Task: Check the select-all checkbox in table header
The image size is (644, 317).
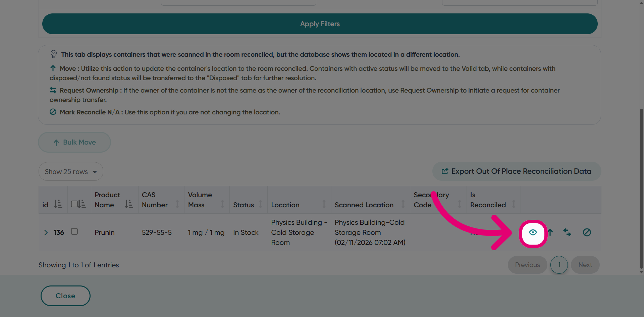Action: pyautogui.click(x=74, y=204)
